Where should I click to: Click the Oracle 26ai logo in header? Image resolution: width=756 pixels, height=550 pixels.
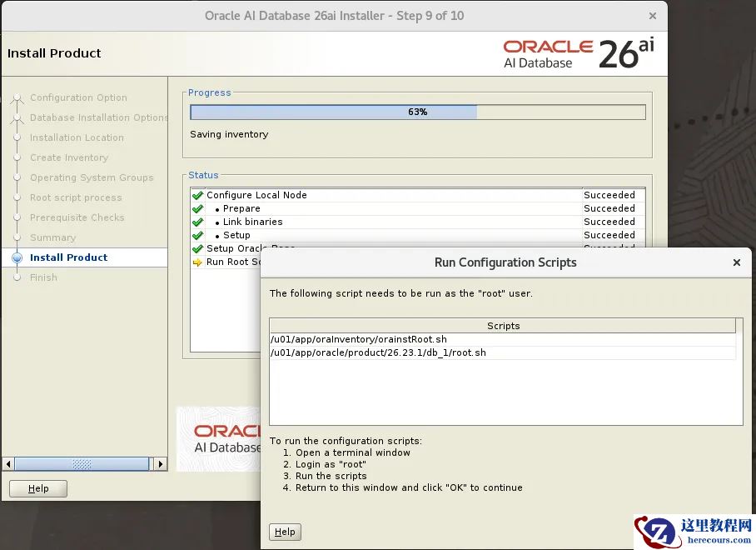(579, 53)
